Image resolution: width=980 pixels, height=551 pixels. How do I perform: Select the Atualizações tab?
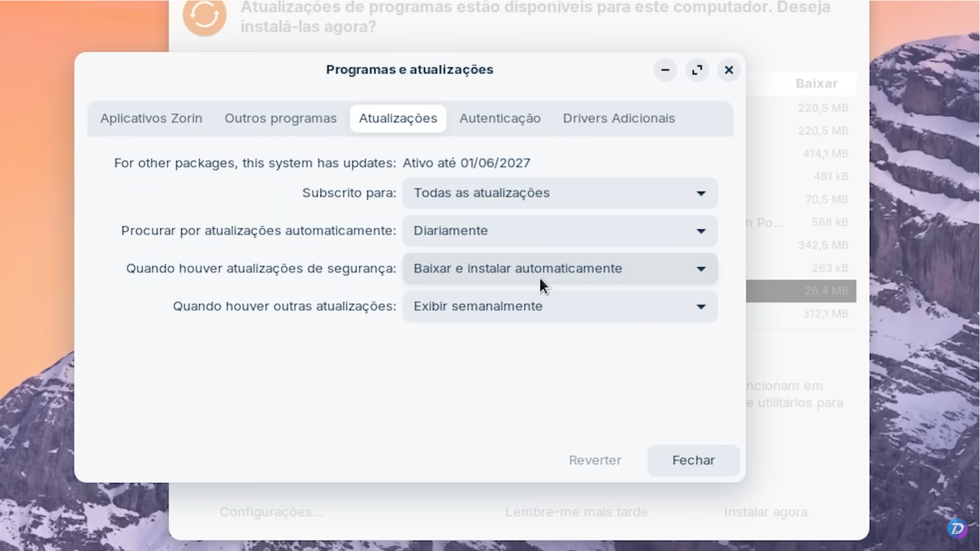click(x=398, y=118)
